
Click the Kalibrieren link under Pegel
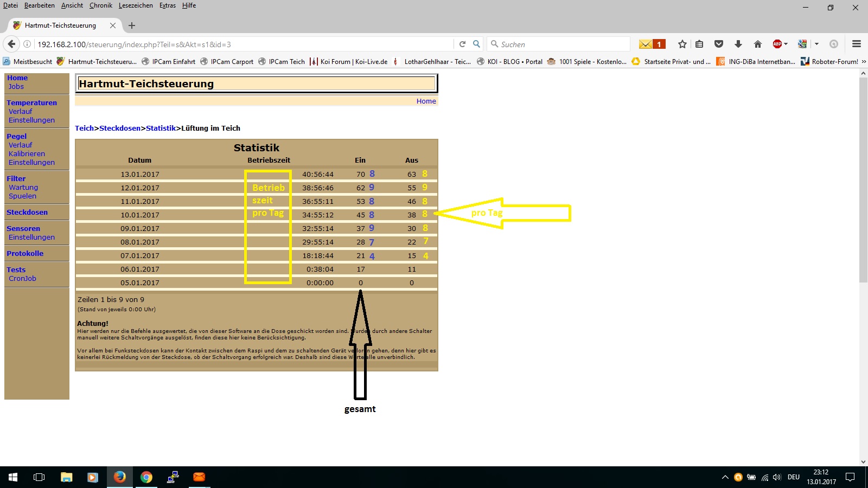[27, 153]
